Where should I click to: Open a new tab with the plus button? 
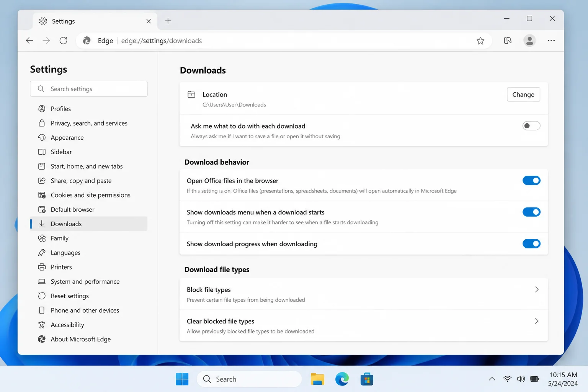(x=168, y=21)
